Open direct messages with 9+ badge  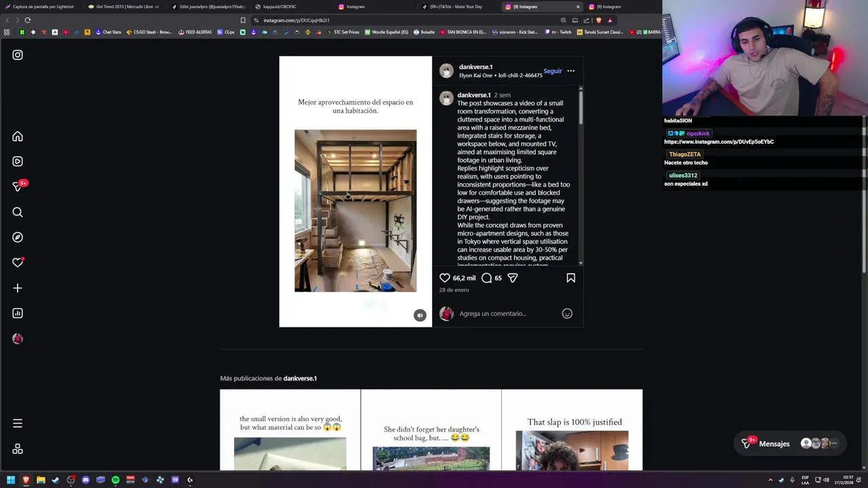pos(18,186)
